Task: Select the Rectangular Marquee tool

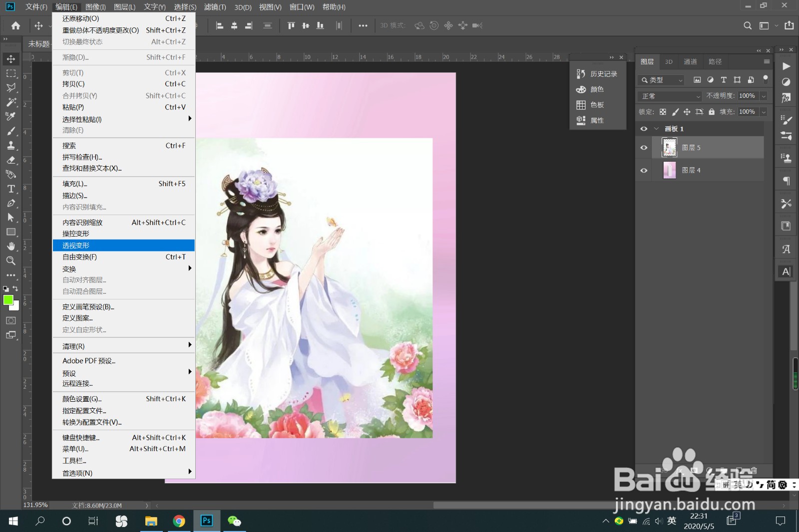Action: (x=10, y=73)
